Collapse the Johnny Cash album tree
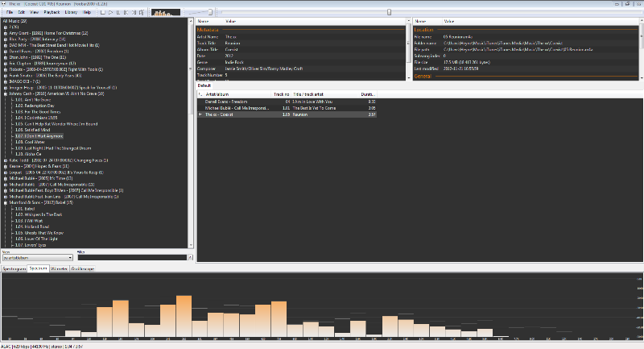Image resolution: width=644 pixels, height=349 pixels. point(5,92)
